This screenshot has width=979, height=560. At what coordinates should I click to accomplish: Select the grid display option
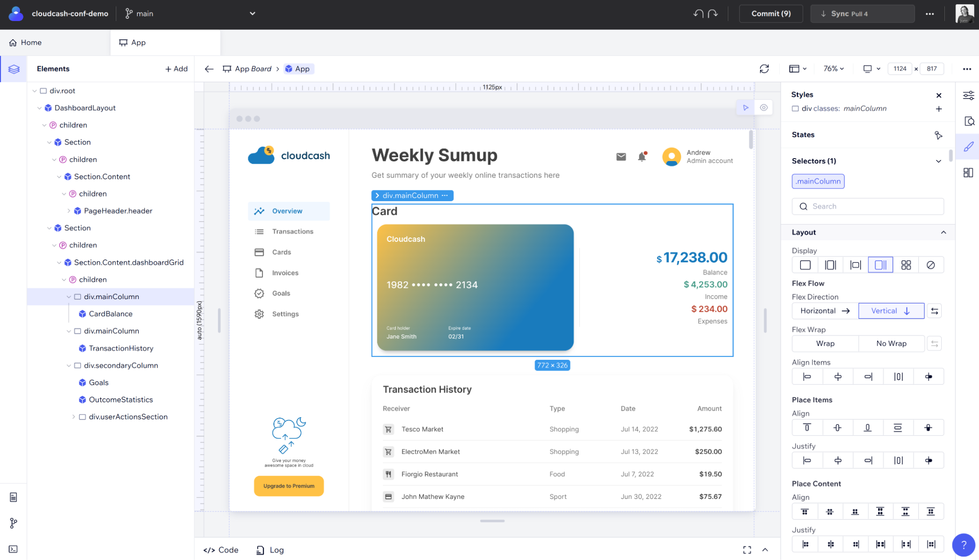coord(906,265)
